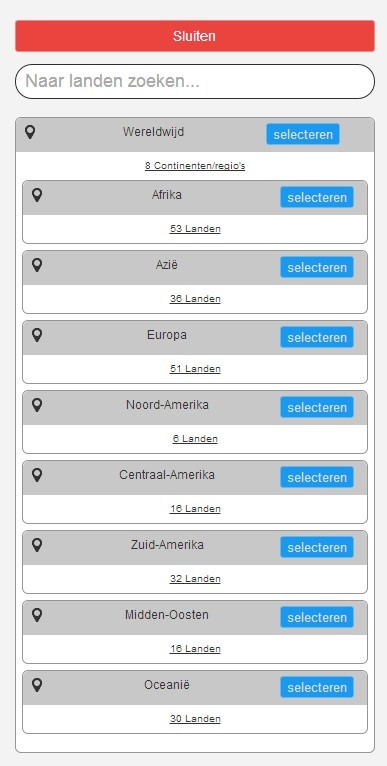Image resolution: width=387 pixels, height=766 pixels.
Task: Close the panel with the Sluiten button
Action: tap(195, 36)
